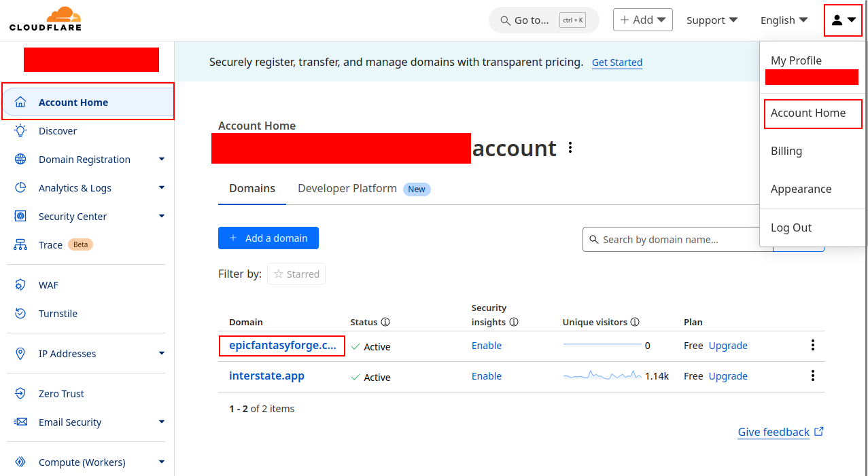The height and width of the screenshot is (476, 868).
Task: Click the Unique visitors info icon
Action: 635,322
